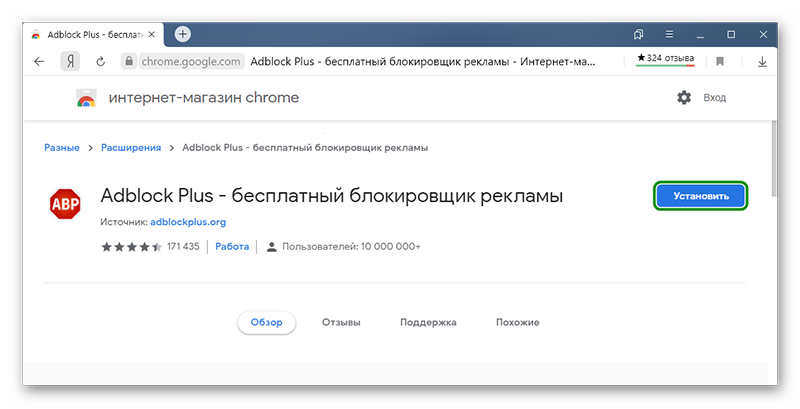The image size is (800, 409).
Task: Click the page title in address bar
Action: click(x=422, y=62)
